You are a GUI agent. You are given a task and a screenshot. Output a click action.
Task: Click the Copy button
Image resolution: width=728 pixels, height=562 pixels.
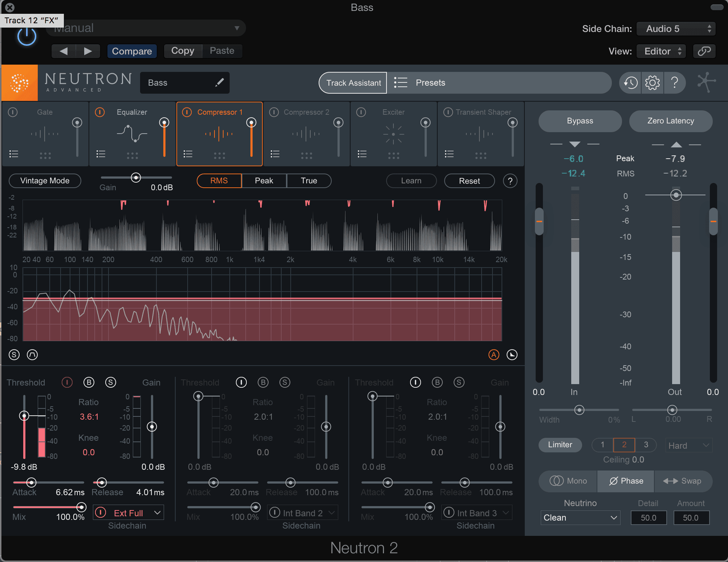click(x=183, y=51)
